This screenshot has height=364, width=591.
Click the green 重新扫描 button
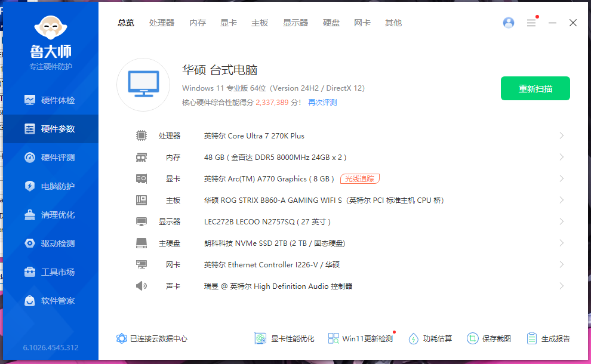coord(535,88)
